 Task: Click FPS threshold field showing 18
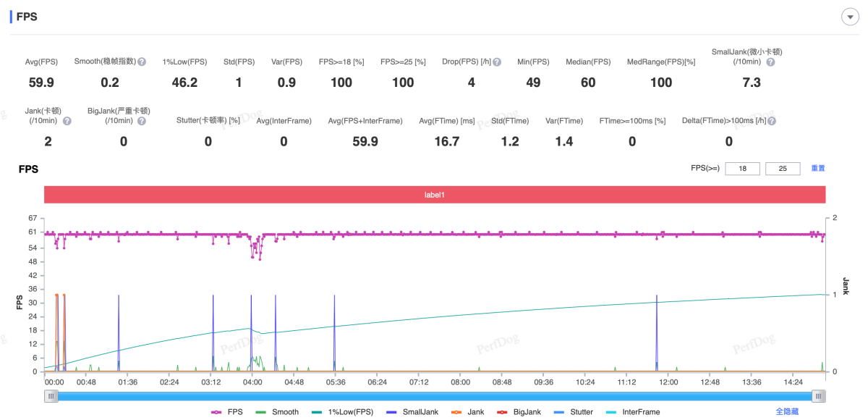(x=742, y=169)
